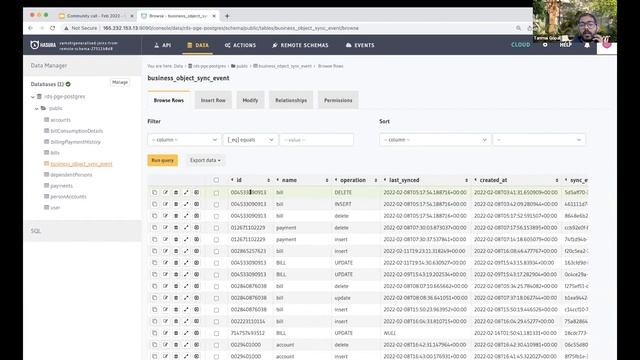
Task: Clone the payment delete row
Action: (155, 227)
